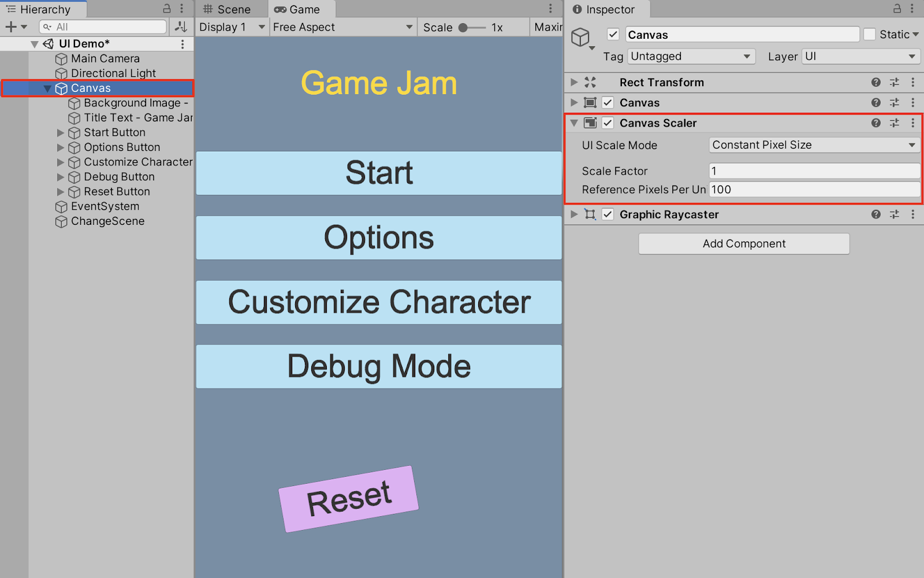924x578 pixels.
Task: Expand the Debug Button object
Action: (60, 177)
